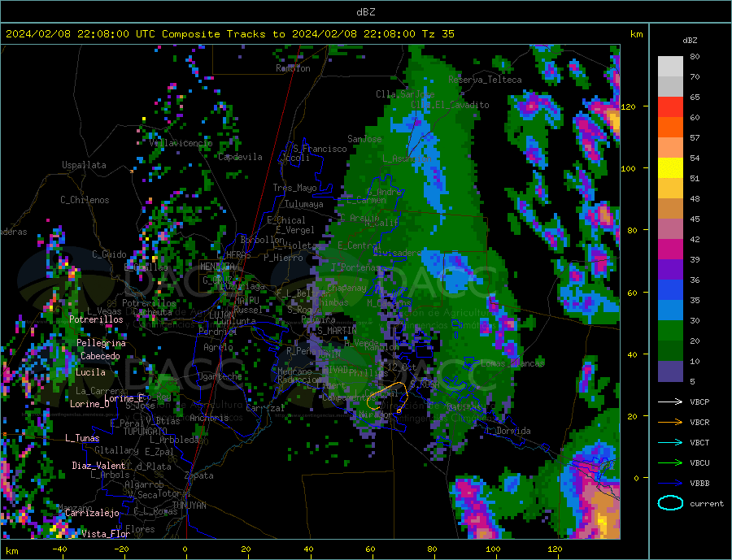Click the cyan 'current' ellipse in the legend
The image size is (732, 560).
(x=670, y=503)
